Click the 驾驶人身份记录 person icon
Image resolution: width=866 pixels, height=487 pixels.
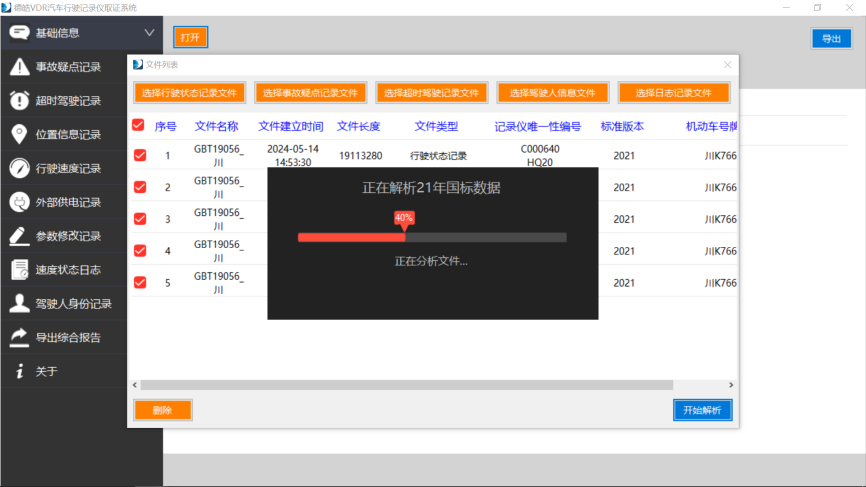pos(19,303)
